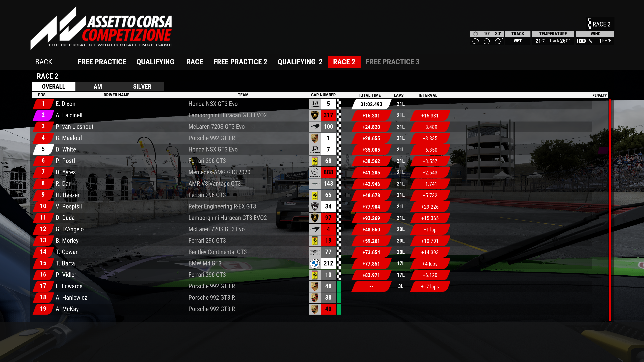This screenshot has width=644, height=362.
Task: Click the Bentley logo beside car number 77
Action: (x=314, y=252)
